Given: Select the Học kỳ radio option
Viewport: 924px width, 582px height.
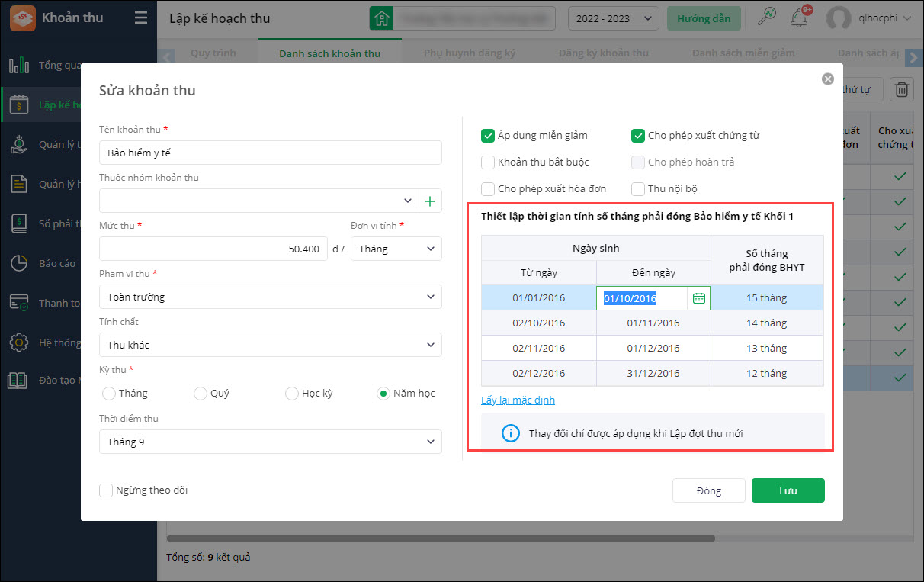Looking at the screenshot, I should pyautogui.click(x=291, y=394).
